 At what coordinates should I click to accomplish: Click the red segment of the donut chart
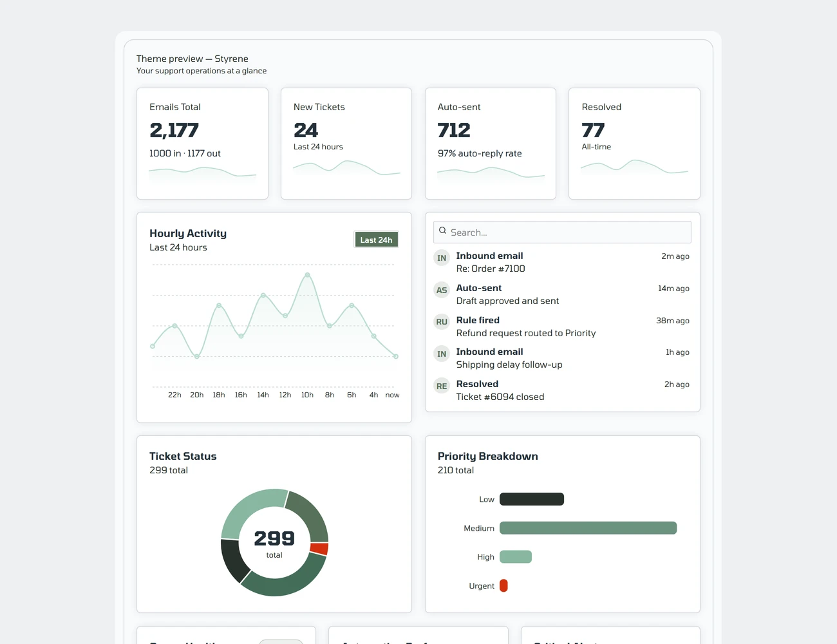pos(319,549)
